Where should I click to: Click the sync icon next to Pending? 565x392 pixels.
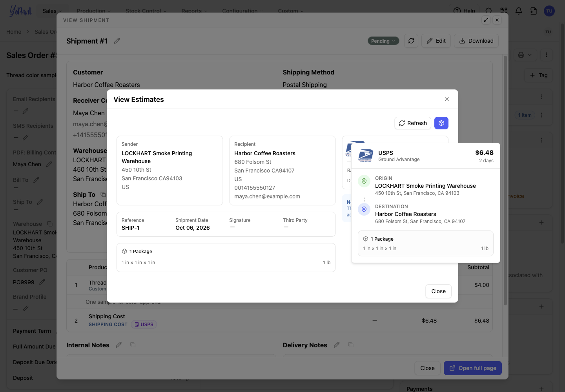411,41
